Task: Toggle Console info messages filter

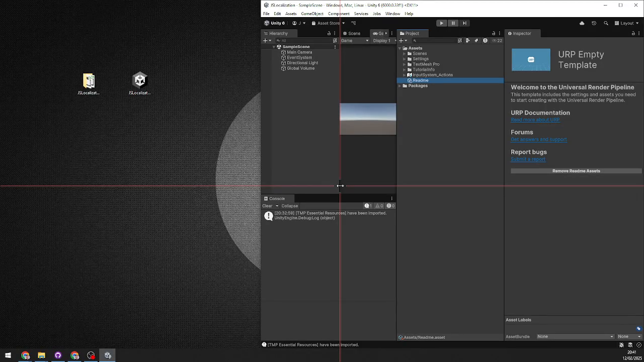Action: [x=369, y=206]
